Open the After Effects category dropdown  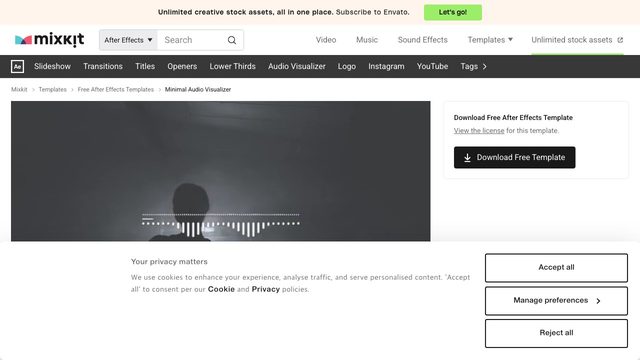pyautogui.click(x=128, y=40)
